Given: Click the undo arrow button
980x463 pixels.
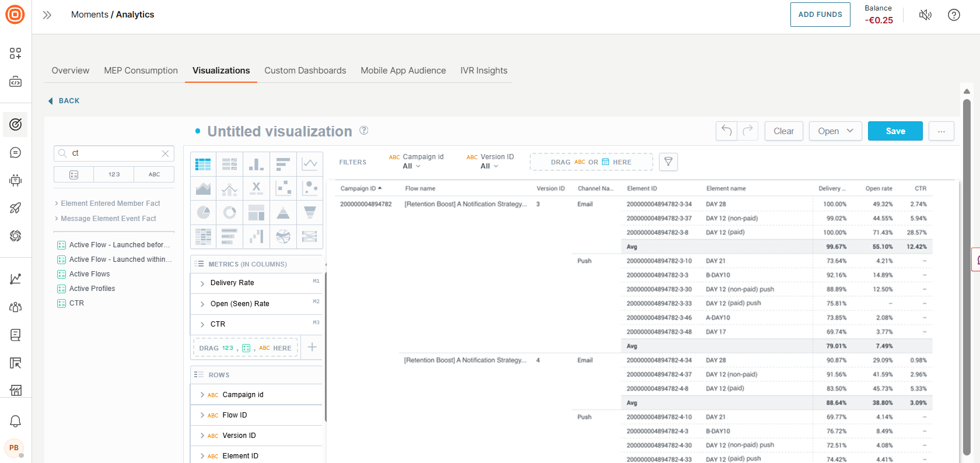Looking at the screenshot, I should (726, 131).
